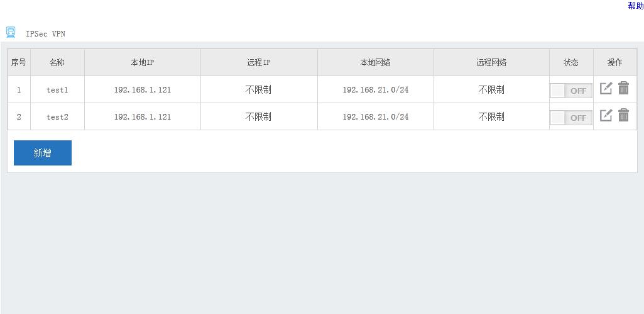Click the 远程网络 column header
Viewport: 644px width, 314px height.
click(491, 62)
